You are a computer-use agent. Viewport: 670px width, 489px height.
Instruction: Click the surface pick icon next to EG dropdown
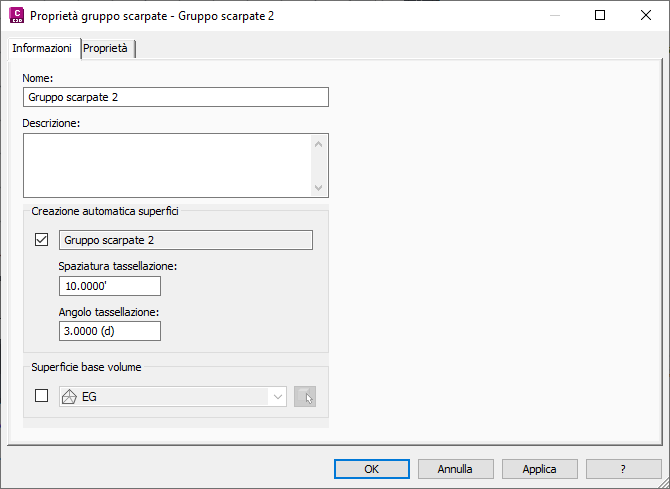(306, 397)
